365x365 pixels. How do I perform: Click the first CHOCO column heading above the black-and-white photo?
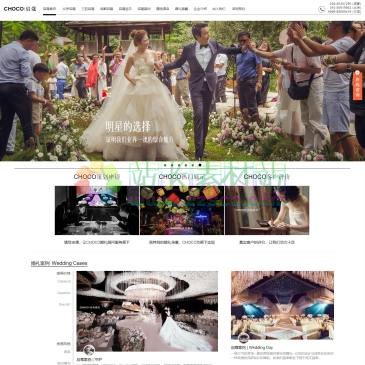[97, 177]
